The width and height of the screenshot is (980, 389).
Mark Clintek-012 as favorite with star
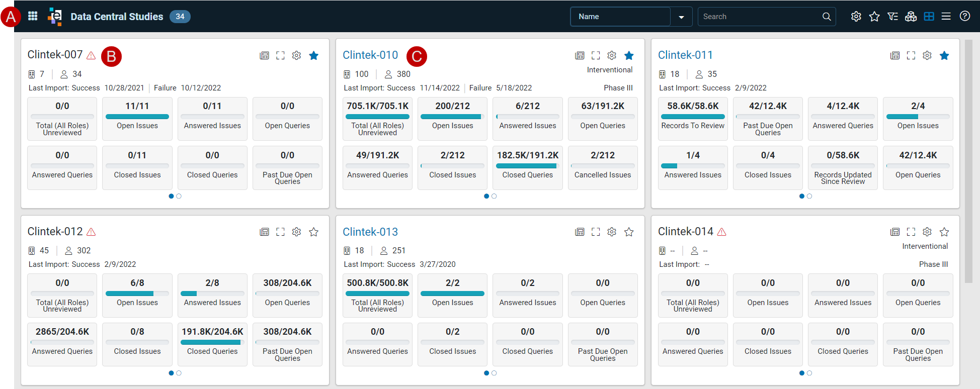pyautogui.click(x=313, y=232)
